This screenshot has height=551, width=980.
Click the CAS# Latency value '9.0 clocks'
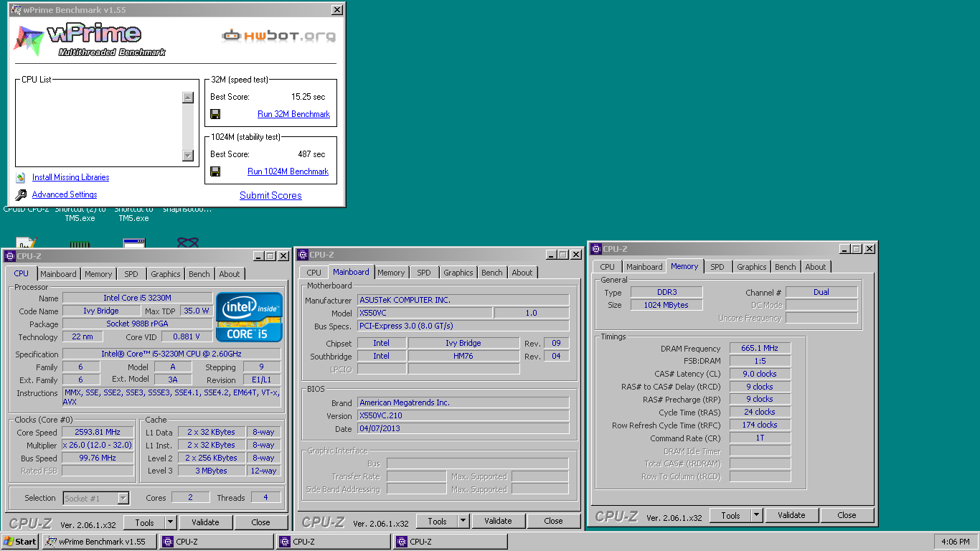pyautogui.click(x=760, y=374)
